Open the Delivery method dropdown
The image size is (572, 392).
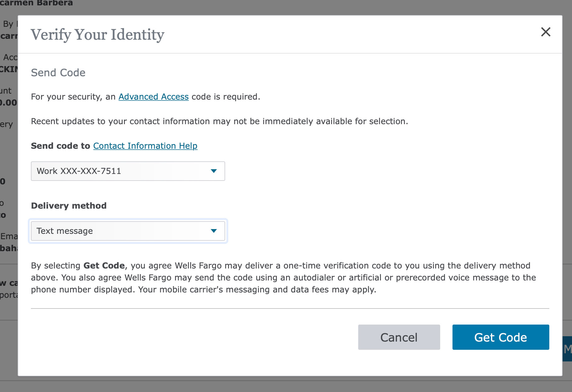(128, 231)
